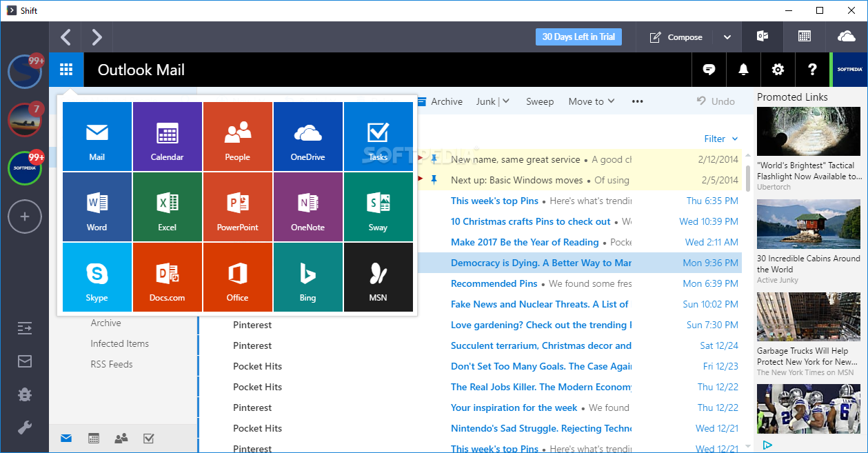Image resolution: width=868 pixels, height=453 pixels.
Task: Switch to the Softpedia account avatar
Action: pyautogui.click(x=25, y=168)
